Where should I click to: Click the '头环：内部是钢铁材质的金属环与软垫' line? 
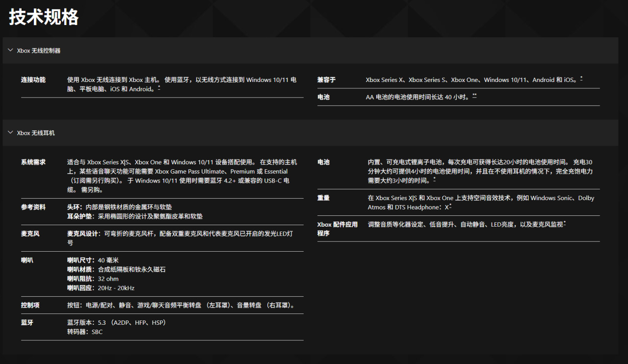[119, 208]
